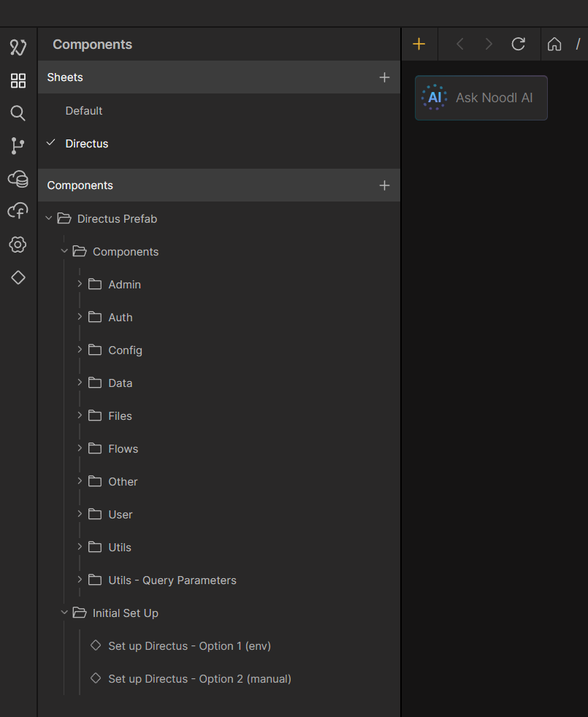Click the Components panel title
This screenshot has height=717, width=588.
coord(93,45)
